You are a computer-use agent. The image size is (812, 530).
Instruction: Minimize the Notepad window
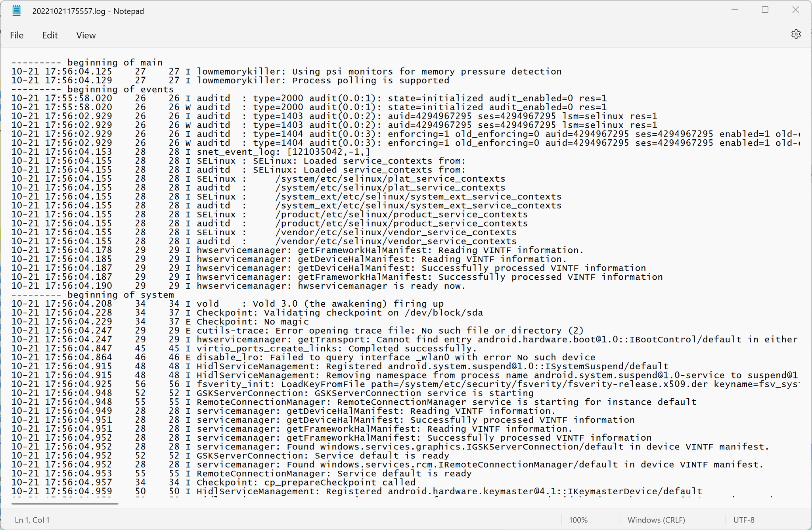736,10
